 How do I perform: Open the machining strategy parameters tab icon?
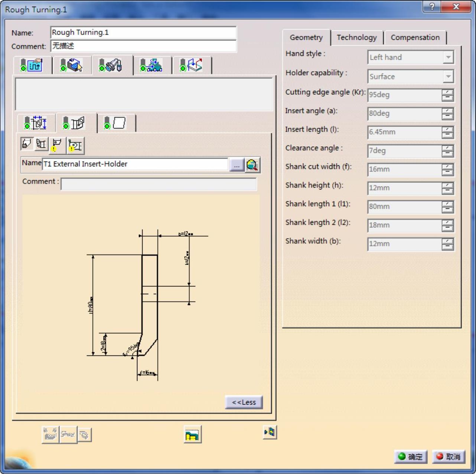[x=32, y=65]
